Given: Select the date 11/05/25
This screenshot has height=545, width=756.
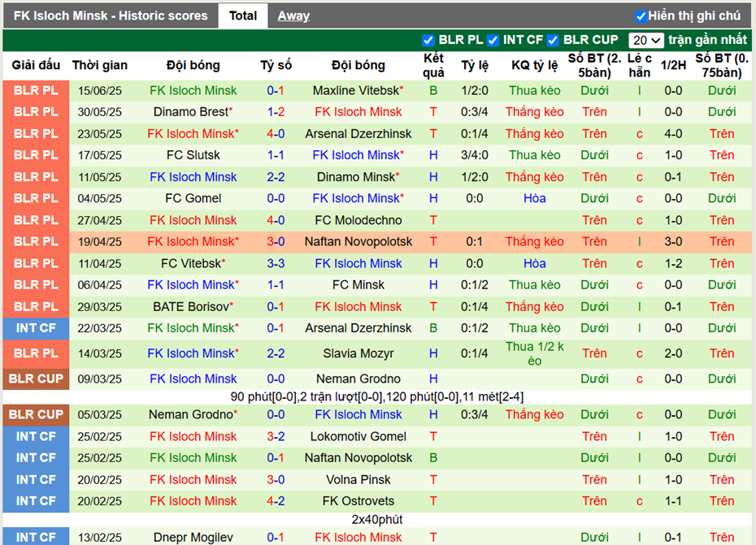Looking at the screenshot, I should coord(100,177).
